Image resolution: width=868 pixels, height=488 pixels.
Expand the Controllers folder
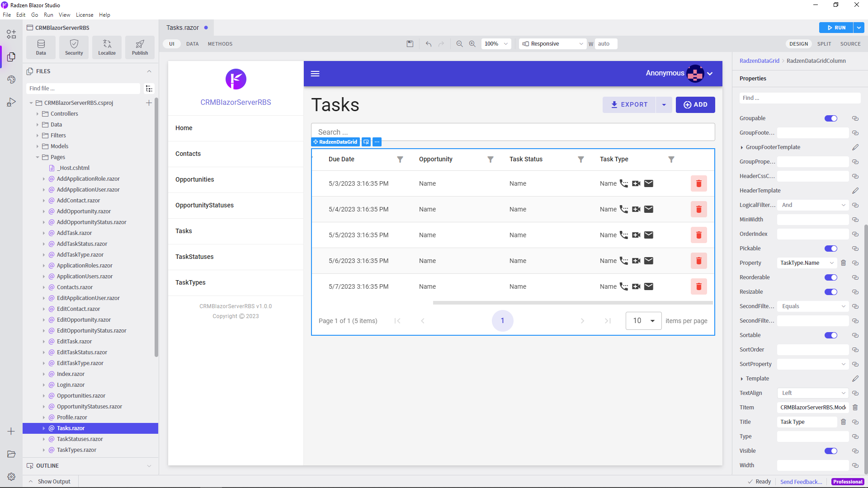(x=38, y=114)
